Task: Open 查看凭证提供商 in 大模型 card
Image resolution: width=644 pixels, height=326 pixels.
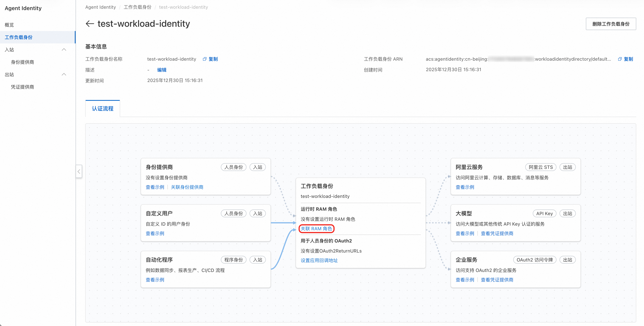Action: (497, 233)
